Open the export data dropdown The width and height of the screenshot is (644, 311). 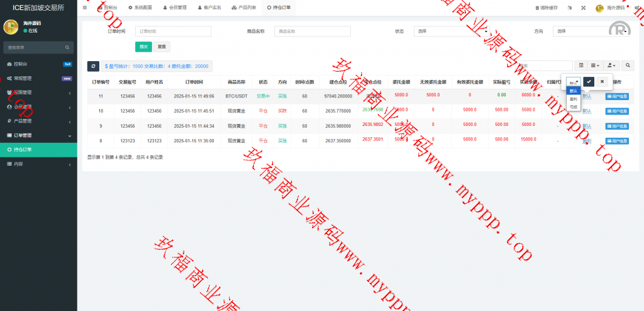611,65
